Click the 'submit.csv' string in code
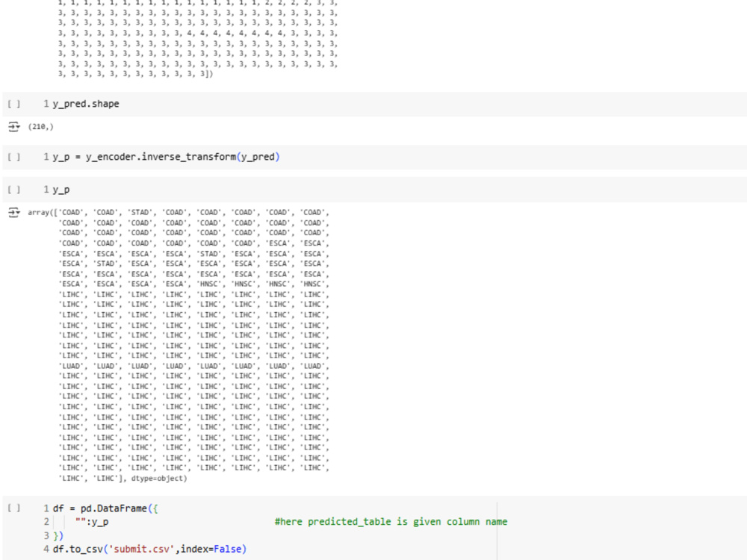Viewport: 747px width, 560px height. (x=142, y=549)
